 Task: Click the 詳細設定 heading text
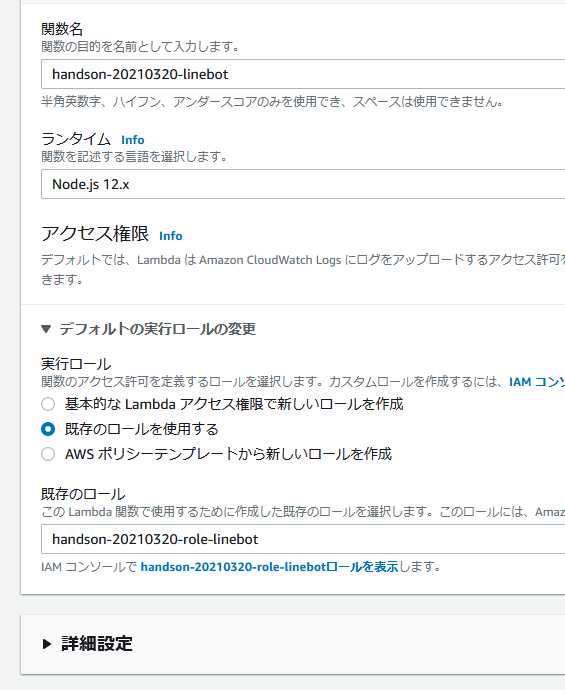point(97,644)
